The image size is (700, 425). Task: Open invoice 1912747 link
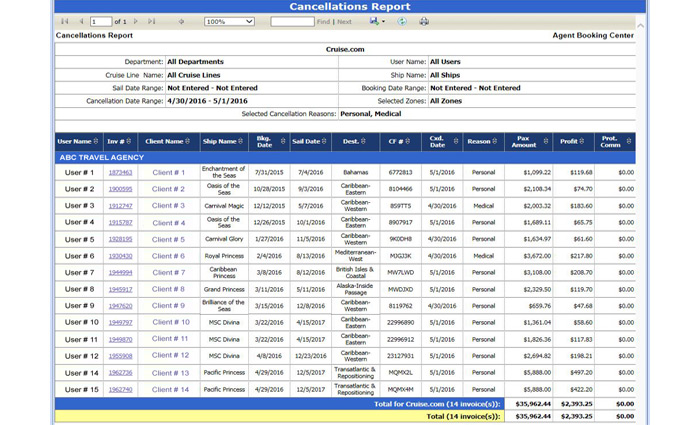121,206
